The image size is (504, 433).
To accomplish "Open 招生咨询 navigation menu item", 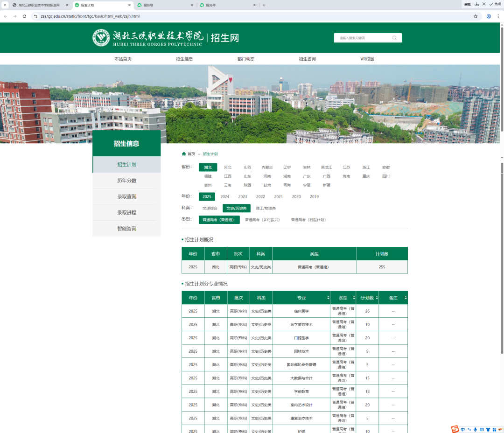I will pos(307,59).
